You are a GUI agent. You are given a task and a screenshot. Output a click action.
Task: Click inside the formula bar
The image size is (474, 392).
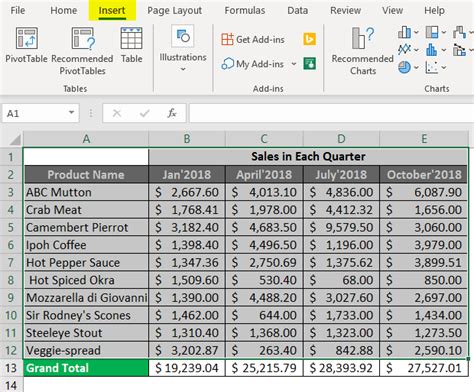[x=331, y=113]
